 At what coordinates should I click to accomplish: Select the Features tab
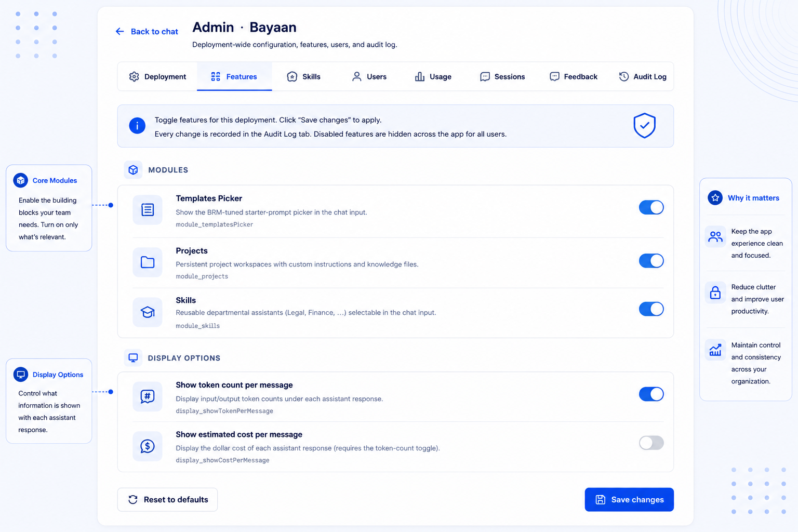click(234, 76)
